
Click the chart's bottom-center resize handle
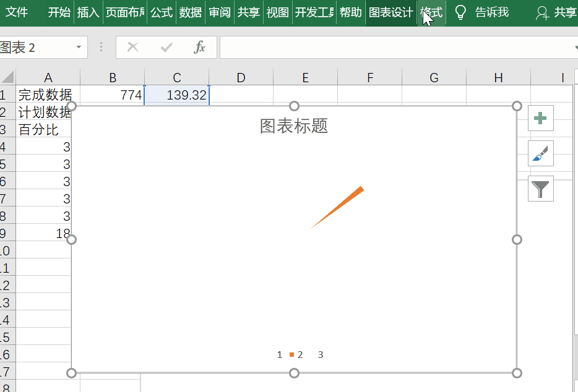[294, 373]
